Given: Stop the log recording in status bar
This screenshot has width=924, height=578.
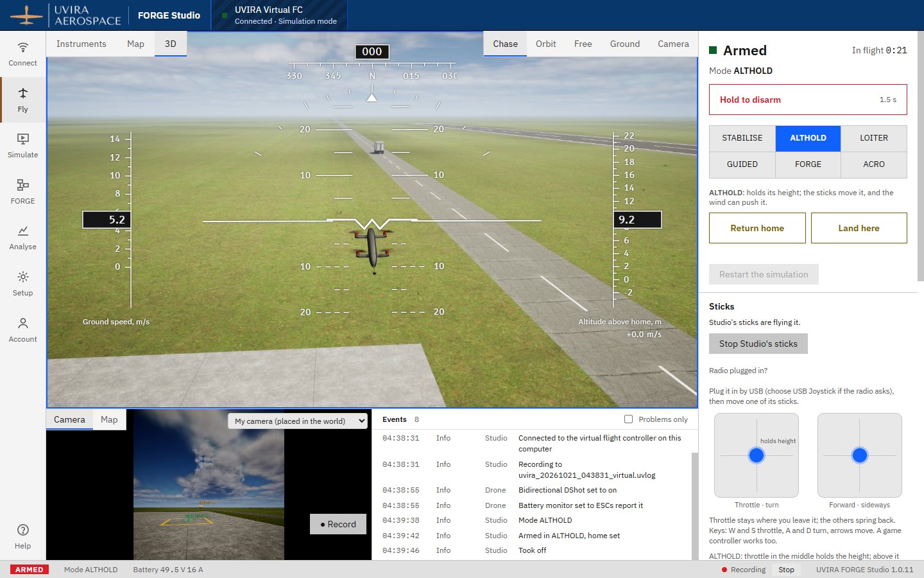Looking at the screenshot, I should pyautogui.click(x=787, y=570).
